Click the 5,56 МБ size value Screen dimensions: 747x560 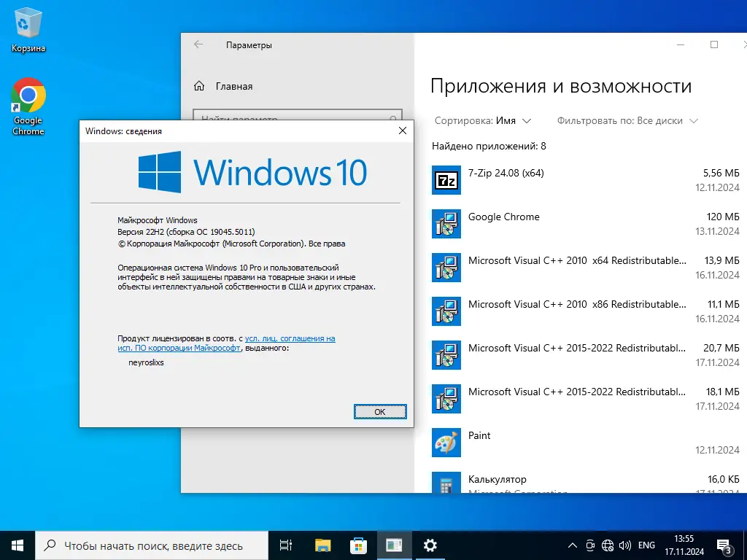[721, 173]
